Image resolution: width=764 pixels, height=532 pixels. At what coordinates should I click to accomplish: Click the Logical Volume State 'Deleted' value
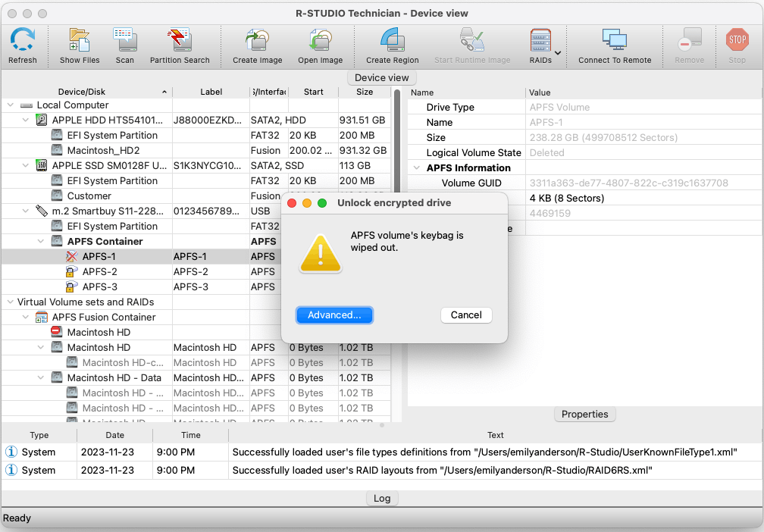click(546, 152)
